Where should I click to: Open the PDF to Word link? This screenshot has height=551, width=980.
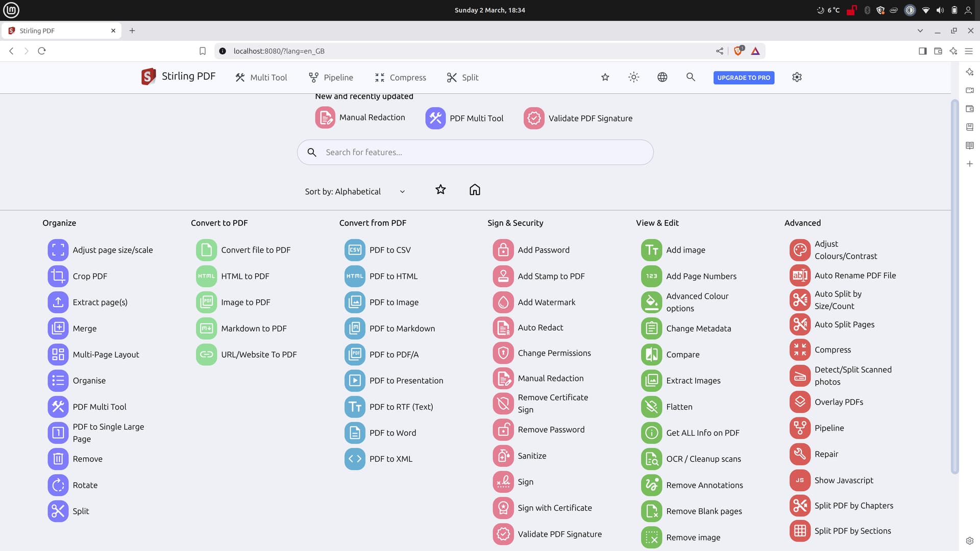(x=393, y=433)
